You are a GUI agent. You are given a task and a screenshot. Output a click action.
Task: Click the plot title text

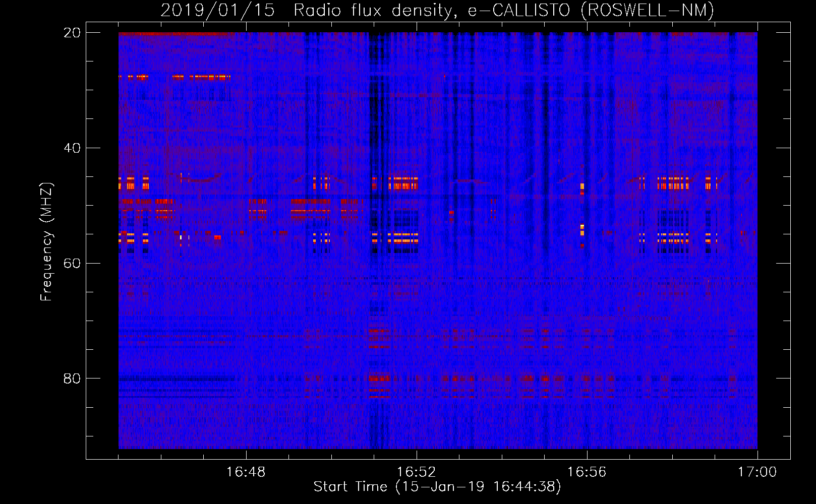pos(437,11)
